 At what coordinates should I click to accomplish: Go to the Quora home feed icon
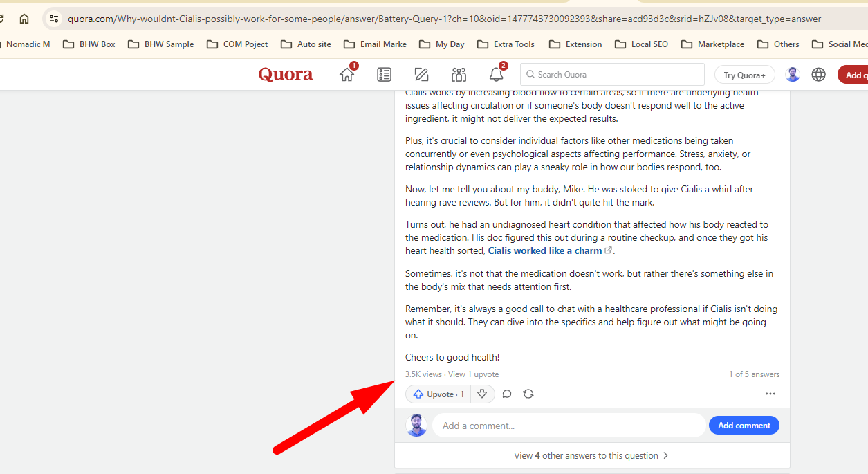pyautogui.click(x=347, y=75)
